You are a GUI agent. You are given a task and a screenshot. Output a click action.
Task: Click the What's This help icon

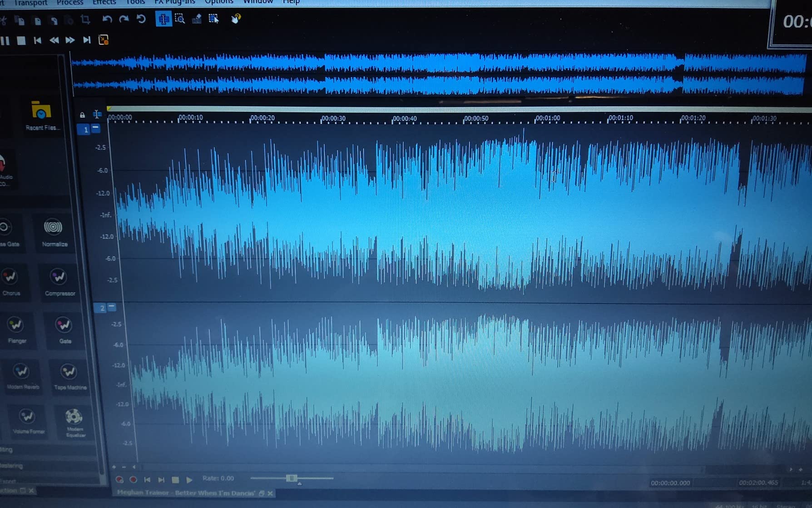click(236, 19)
